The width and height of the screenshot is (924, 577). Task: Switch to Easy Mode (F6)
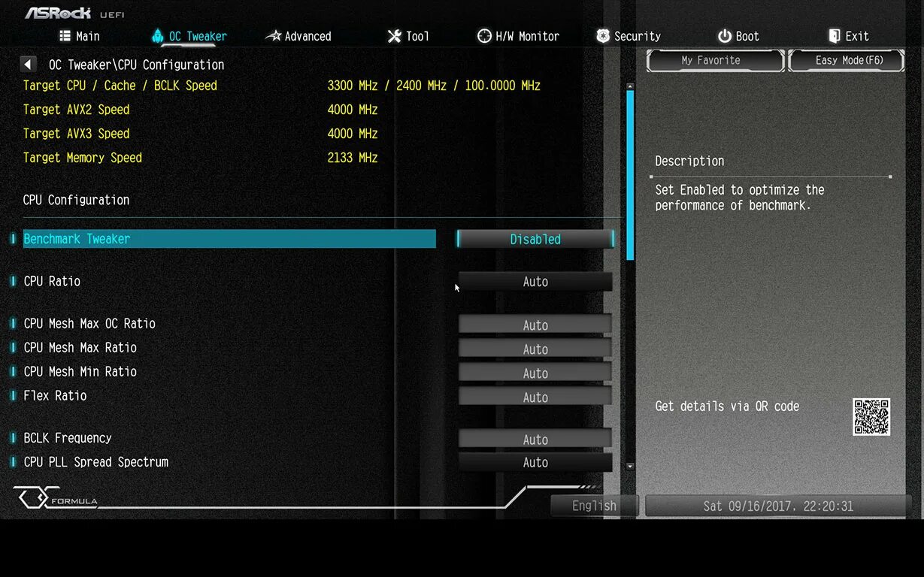[847, 61]
